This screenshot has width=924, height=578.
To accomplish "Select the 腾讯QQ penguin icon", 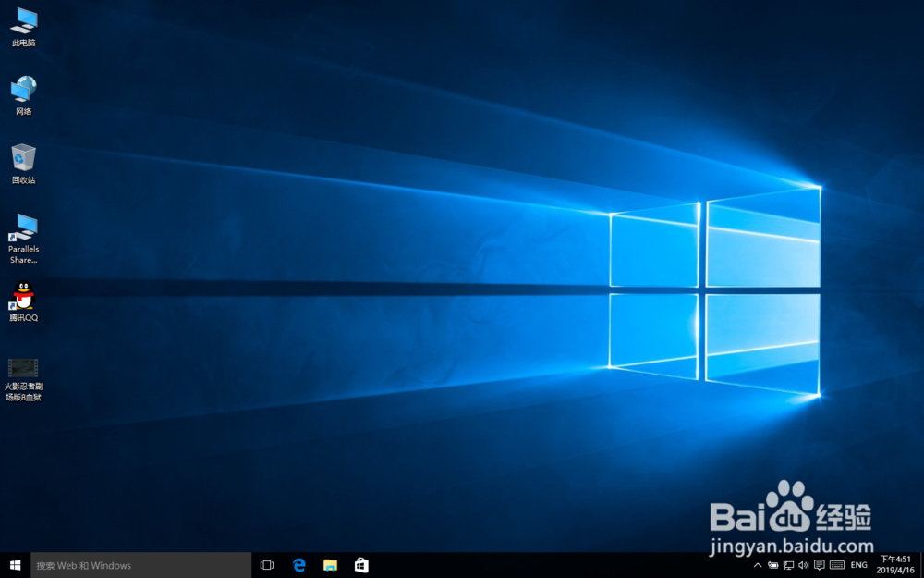I will (x=24, y=301).
